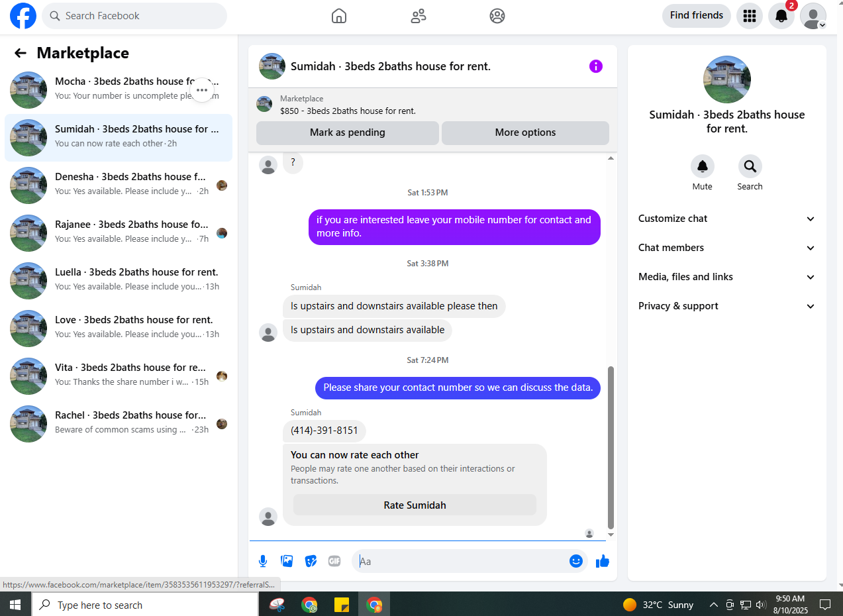Open the Groups icon in top navigation

(x=497, y=16)
